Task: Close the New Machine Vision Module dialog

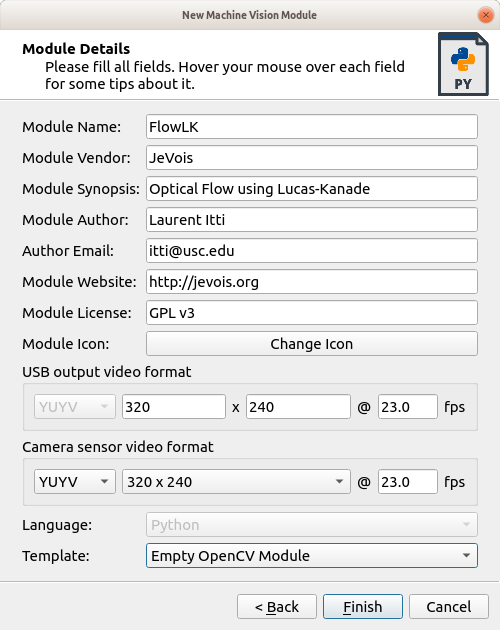Action: [486, 15]
